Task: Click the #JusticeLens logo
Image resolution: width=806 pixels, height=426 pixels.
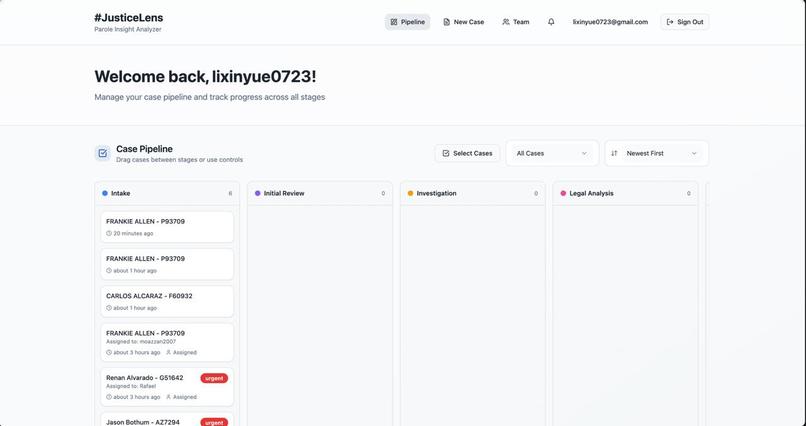Action: (x=129, y=17)
